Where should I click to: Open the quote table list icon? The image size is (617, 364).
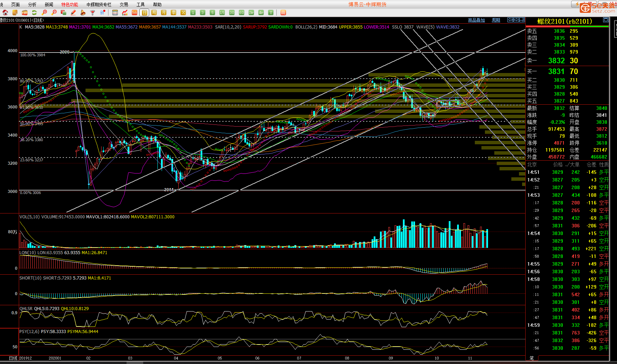point(115,13)
